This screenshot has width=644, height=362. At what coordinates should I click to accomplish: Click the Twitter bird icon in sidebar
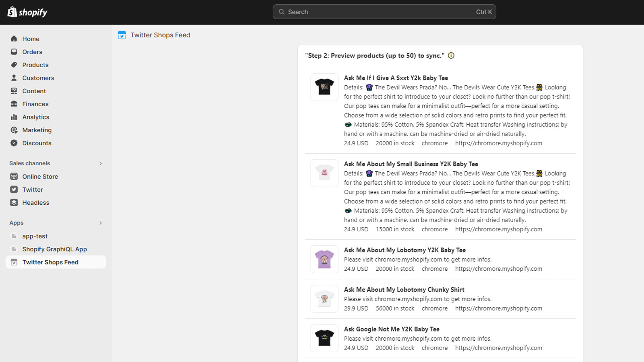click(14, 189)
